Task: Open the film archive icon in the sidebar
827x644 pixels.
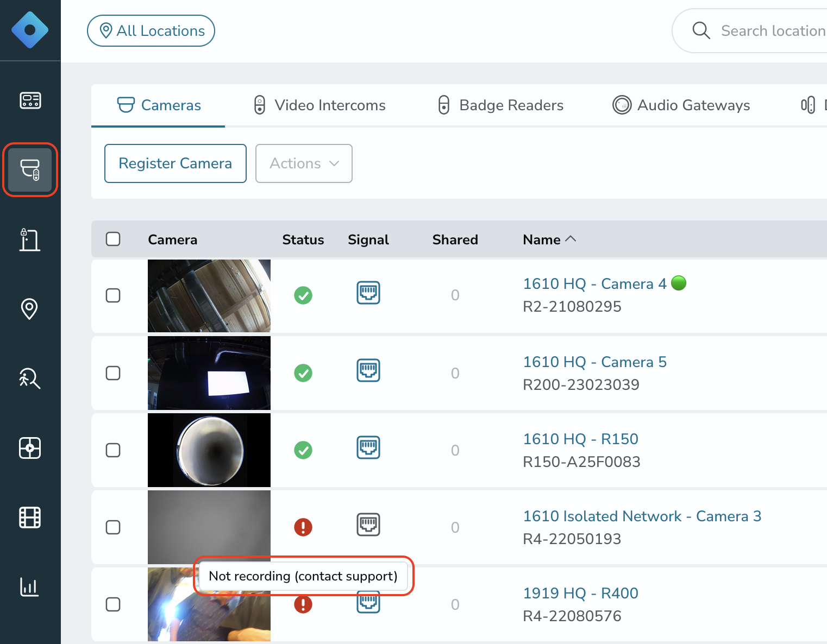Action: pos(30,517)
